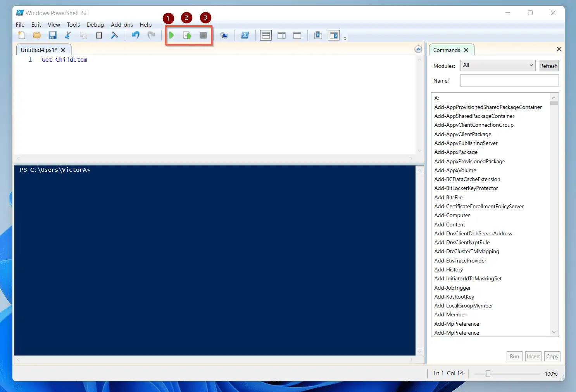Click the console prompt PS C:\Users\VictorA>

tap(55, 170)
